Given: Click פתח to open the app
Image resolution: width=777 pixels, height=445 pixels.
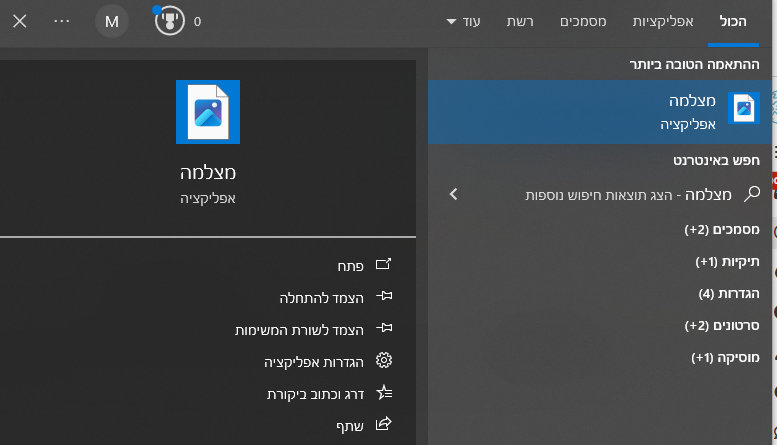Looking at the screenshot, I should (x=351, y=266).
